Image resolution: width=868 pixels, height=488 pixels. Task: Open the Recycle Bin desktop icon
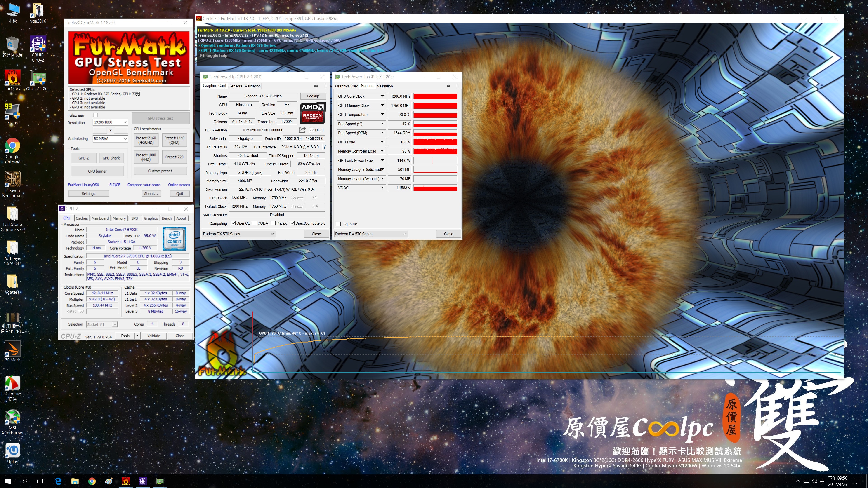pos(12,47)
